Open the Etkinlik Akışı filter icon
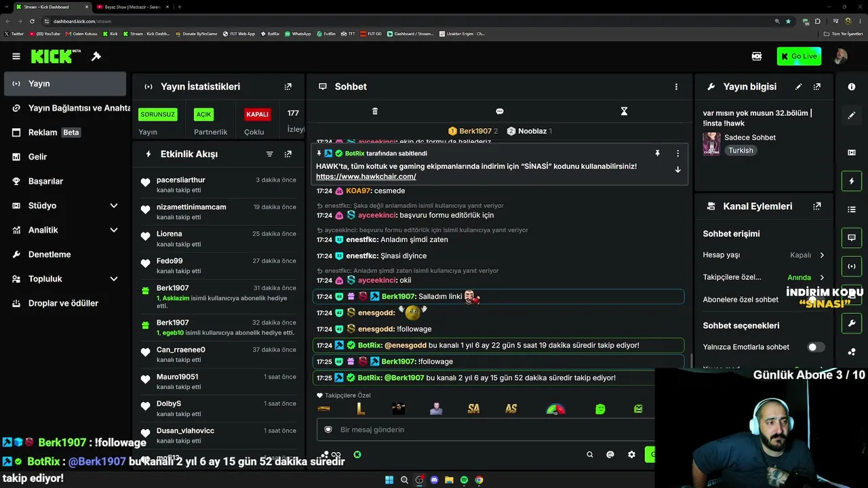Image resolution: width=868 pixels, height=488 pixels. click(x=270, y=155)
